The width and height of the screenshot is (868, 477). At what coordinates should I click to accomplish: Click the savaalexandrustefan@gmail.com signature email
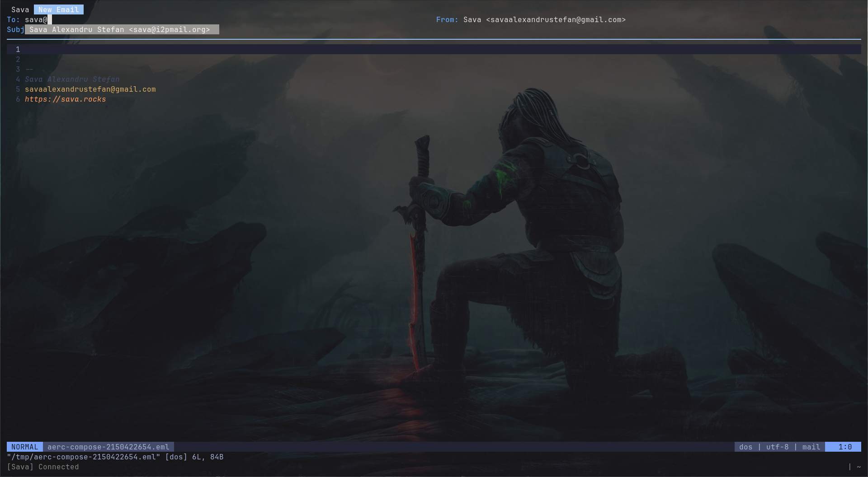coord(90,89)
